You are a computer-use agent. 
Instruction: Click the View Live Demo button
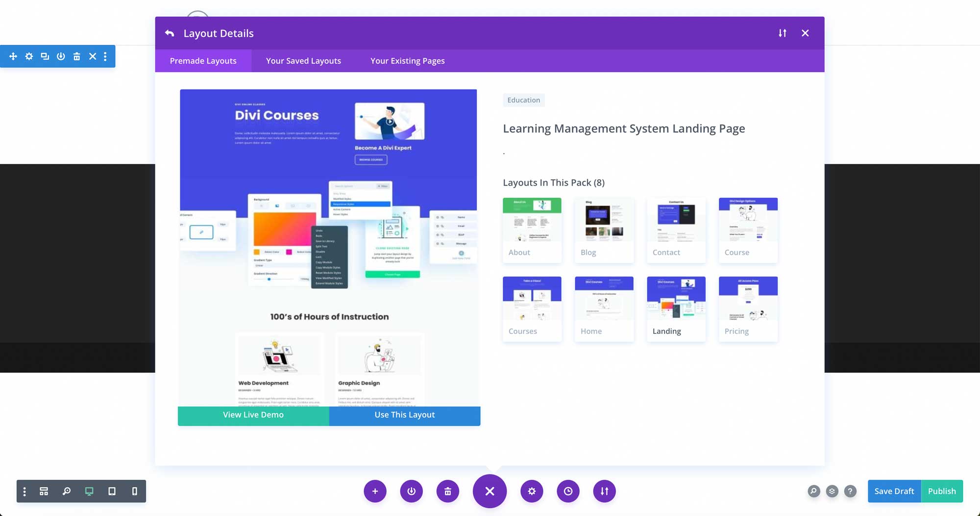[x=253, y=415]
